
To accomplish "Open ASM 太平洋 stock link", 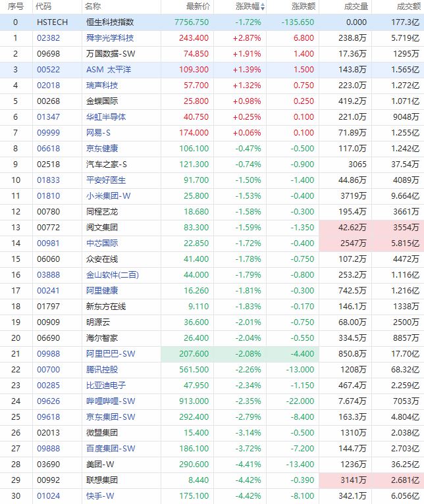I will pyautogui.click(x=109, y=70).
